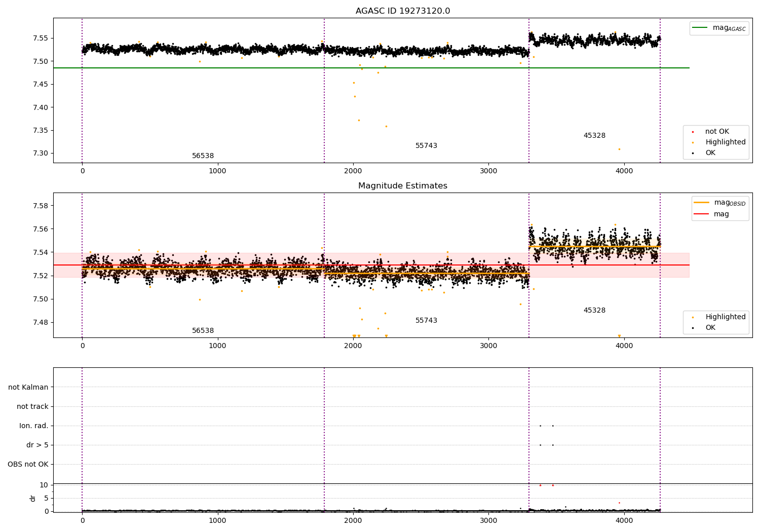The width and height of the screenshot is (760, 532).
Task: Click the 7.48 tick label on middle plot
Action: coord(41,323)
